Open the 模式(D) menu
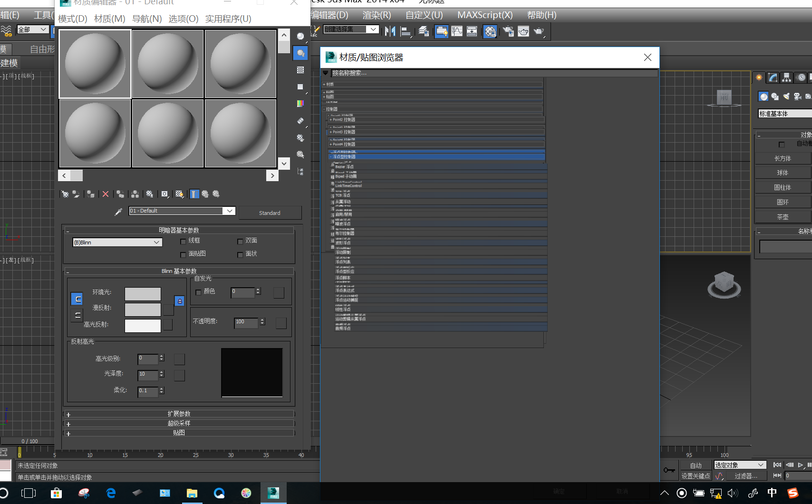812x504 pixels. (73, 19)
